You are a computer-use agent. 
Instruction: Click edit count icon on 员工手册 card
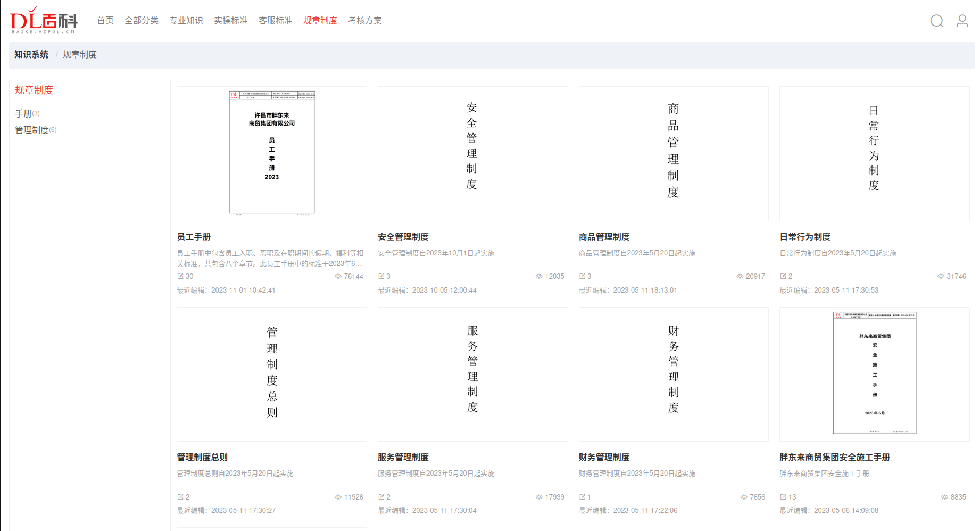(x=180, y=276)
